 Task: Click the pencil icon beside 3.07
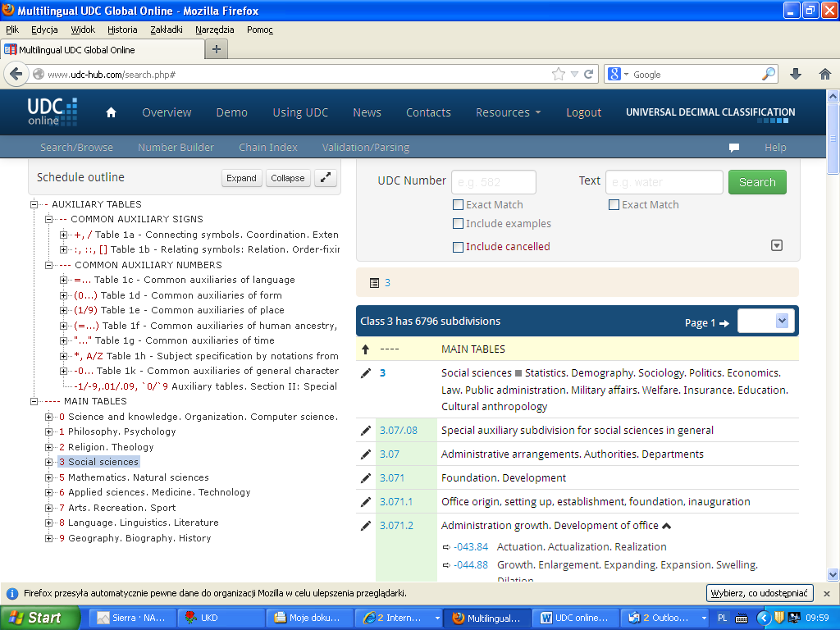[x=366, y=454]
